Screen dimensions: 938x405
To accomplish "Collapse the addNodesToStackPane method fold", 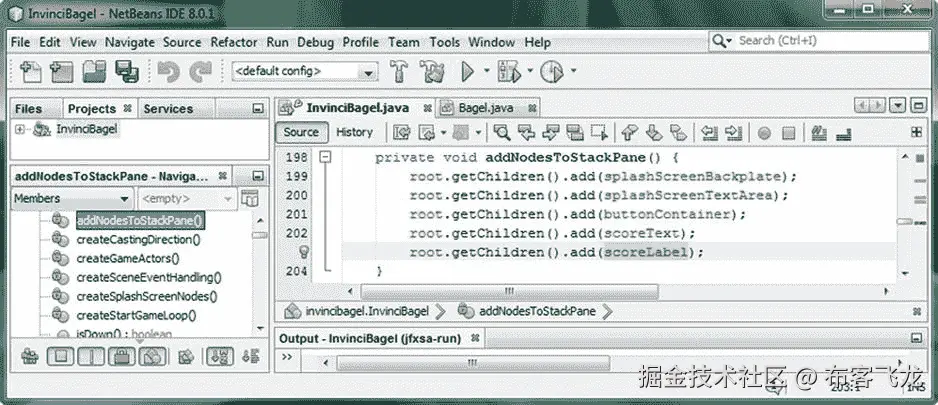I will coord(325,157).
